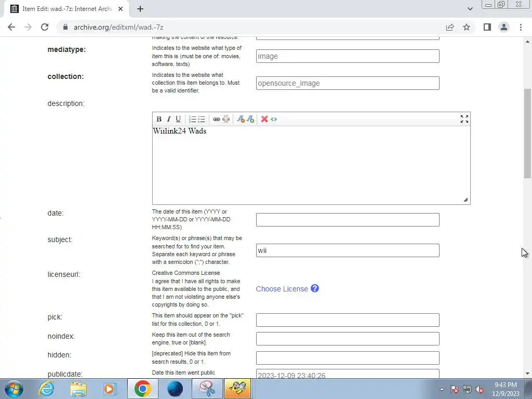Viewport: 532px width, 399px height.
Task: Focus the mediatype input field
Action: click(348, 56)
